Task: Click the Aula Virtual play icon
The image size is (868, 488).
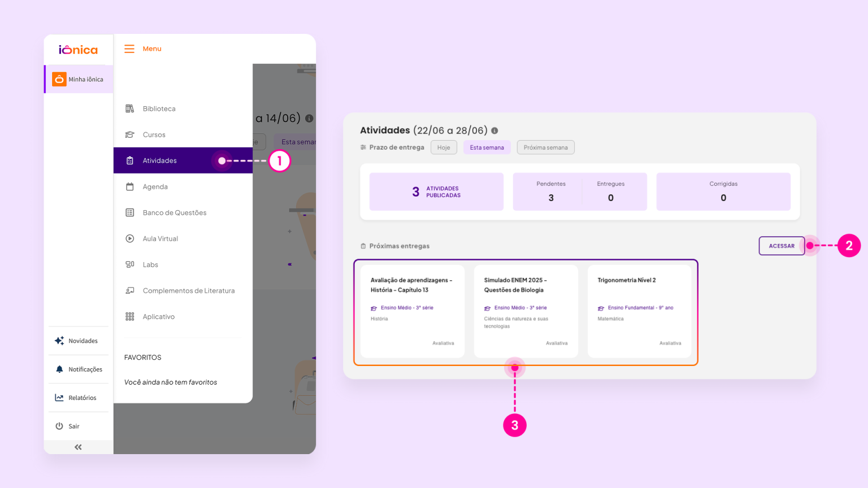Action: coord(130,238)
